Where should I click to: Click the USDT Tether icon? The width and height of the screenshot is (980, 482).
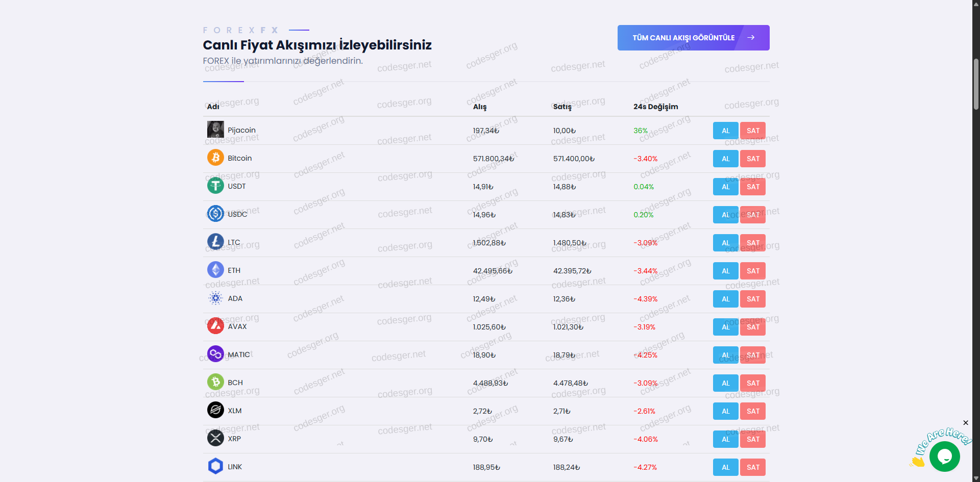215,186
